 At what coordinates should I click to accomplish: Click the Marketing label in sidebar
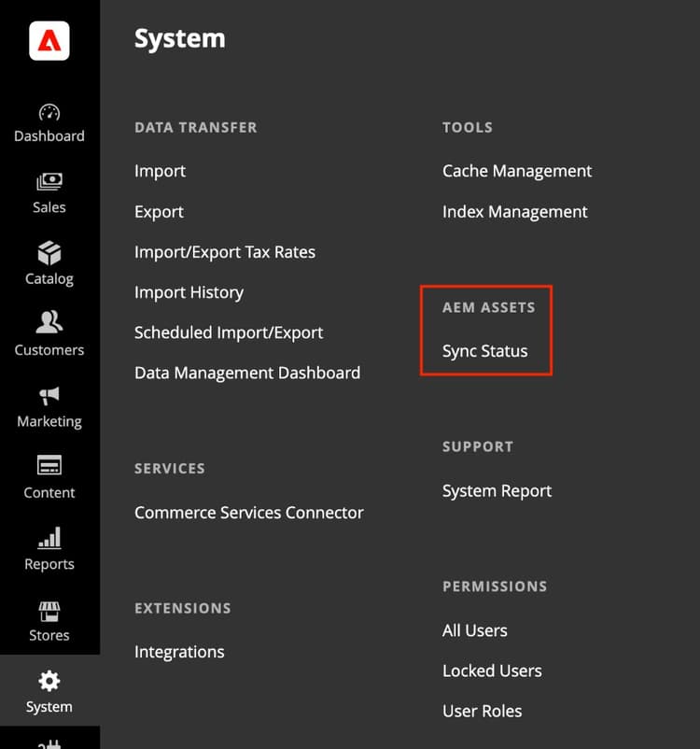click(x=49, y=421)
